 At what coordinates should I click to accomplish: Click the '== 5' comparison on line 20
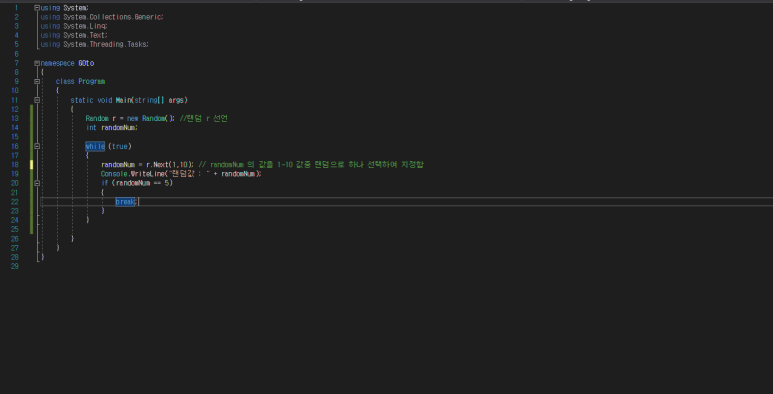pos(161,183)
